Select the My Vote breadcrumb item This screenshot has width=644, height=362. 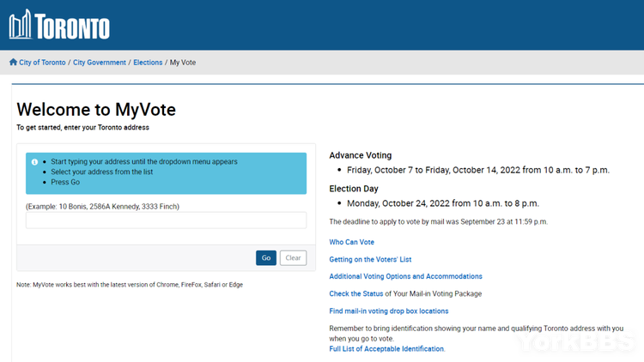(x=183, y=63)
